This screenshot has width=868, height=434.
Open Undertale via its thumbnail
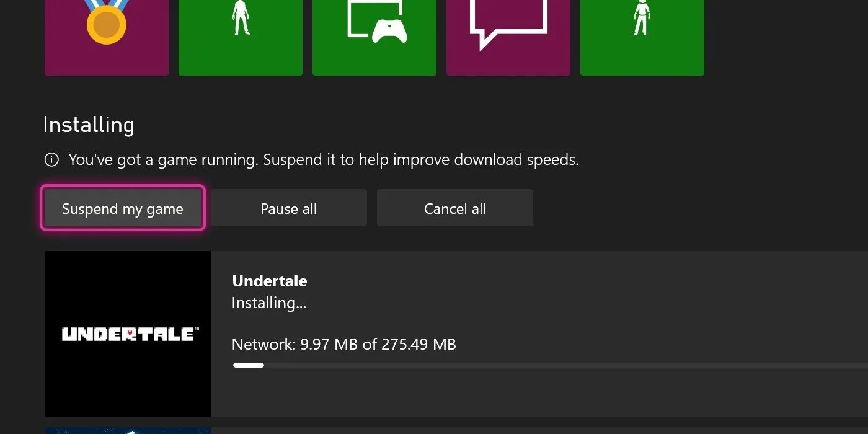pyautogui.click(x=127, y=334)
